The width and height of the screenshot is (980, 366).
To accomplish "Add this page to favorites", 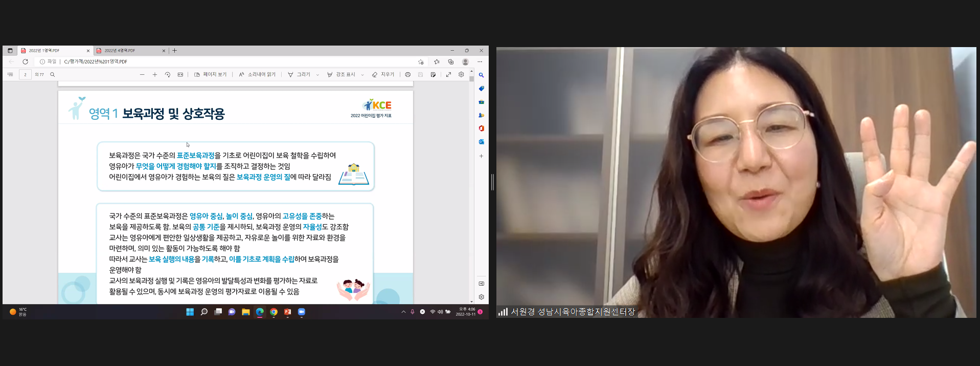I will pyautogui.click(x=421, y=61).
